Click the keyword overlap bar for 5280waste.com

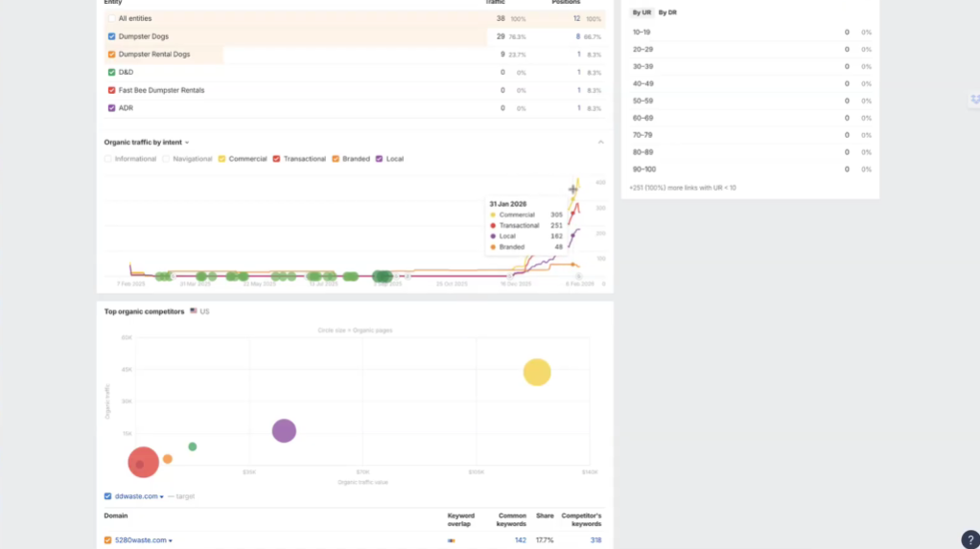tap(451, 540)
